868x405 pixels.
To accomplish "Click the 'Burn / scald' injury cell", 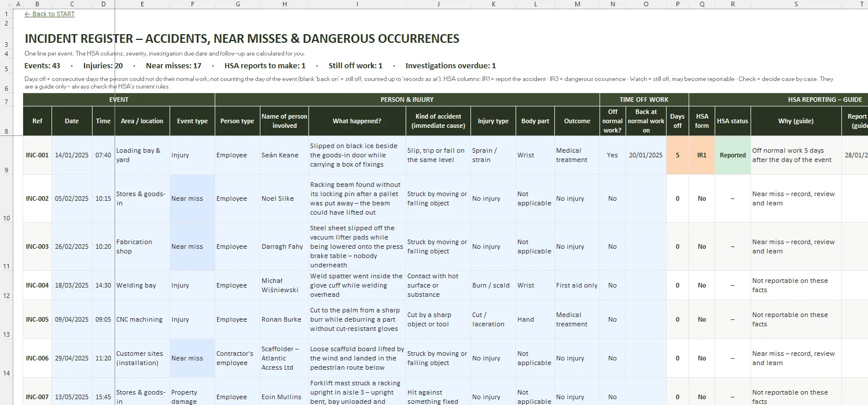I will (x=493, y=285).
